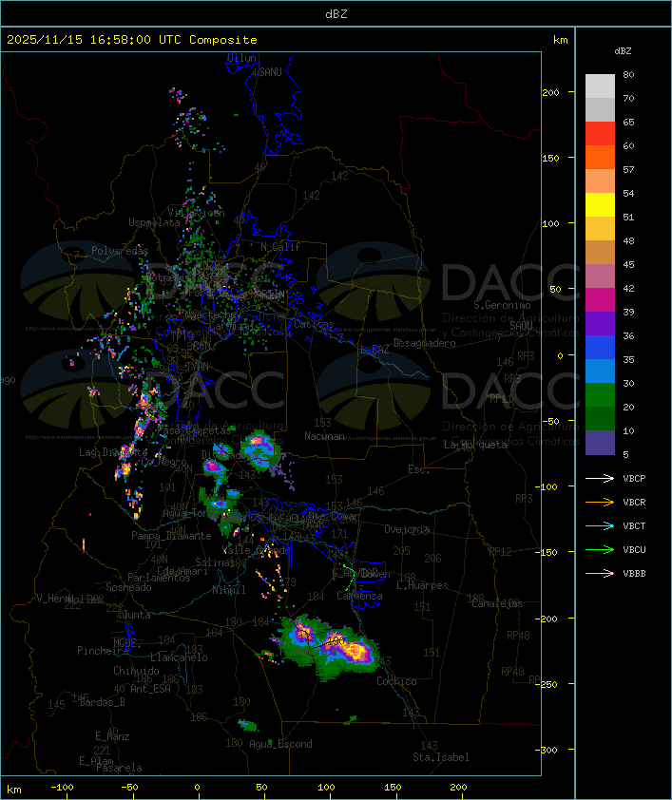Viewport: 672px width, 800px height.
Task: Click the dBZ title at the top
Action: point(336,13)
